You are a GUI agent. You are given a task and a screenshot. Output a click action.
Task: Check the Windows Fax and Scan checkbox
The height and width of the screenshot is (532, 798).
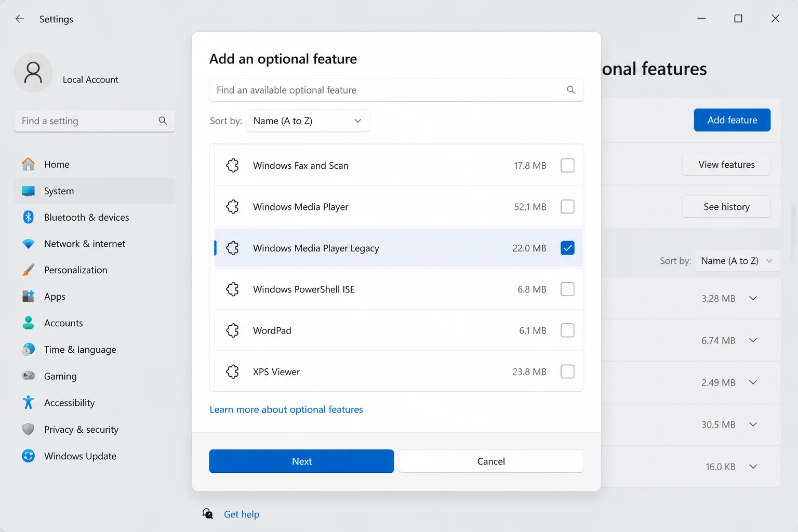click(x=567, y=165)
